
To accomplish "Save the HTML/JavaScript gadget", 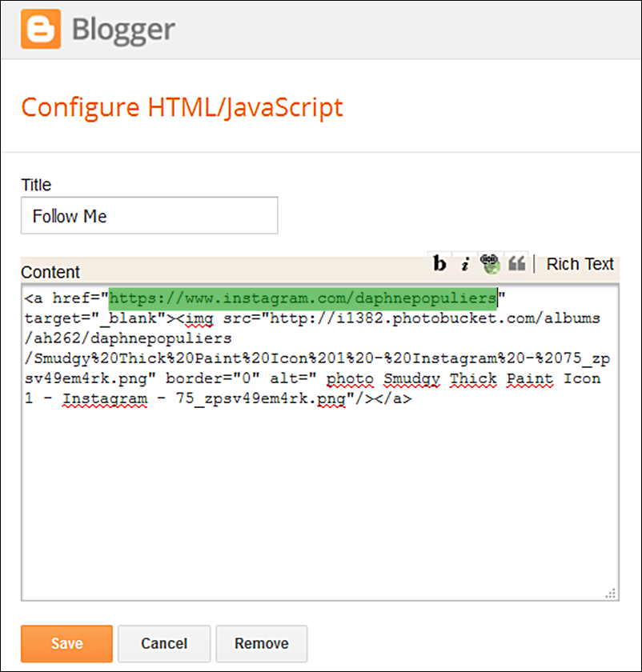I will 66,644.
